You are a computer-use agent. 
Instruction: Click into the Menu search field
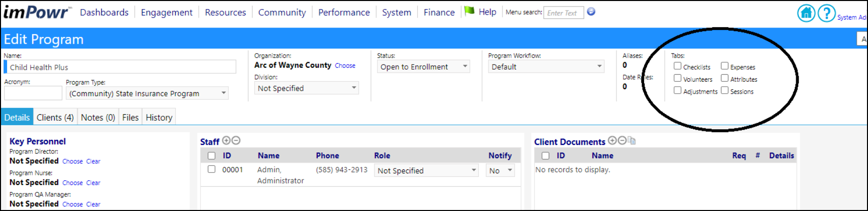pyautogui.click(x=564, y=13)
